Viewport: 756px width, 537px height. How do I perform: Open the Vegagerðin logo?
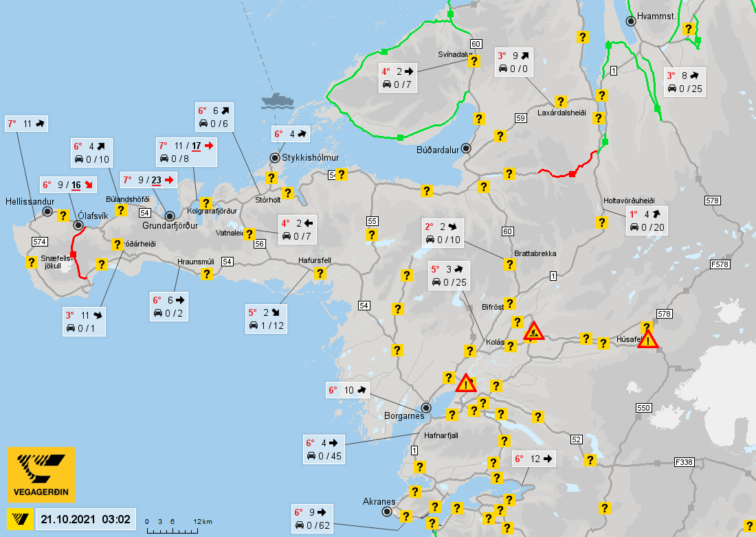[41, 475]
